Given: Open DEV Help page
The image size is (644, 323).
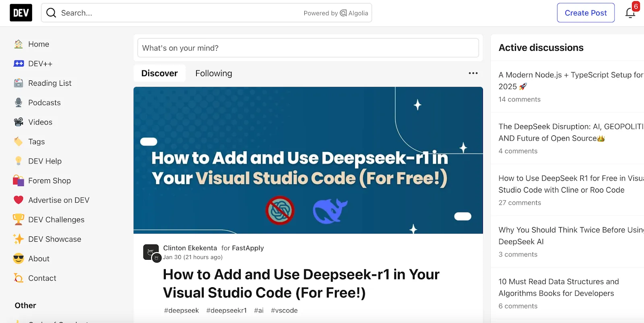Looking at the screenshot, I should click(x=45, y=161).
